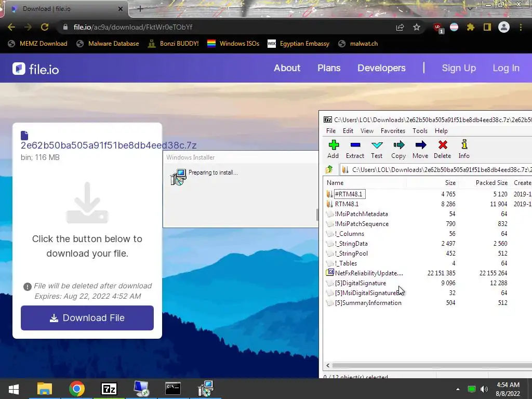Sort 7-Zip list by Name column
Viewport: 532px width, 399px height.
(x=365, y=182)
